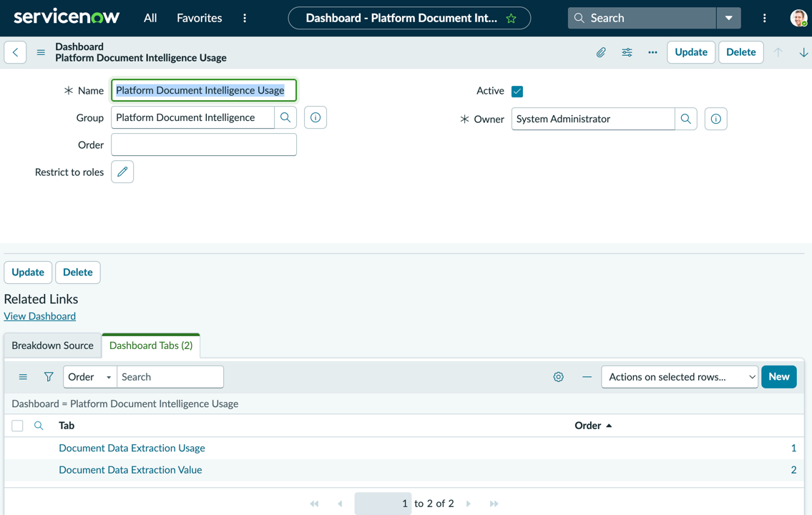Click the empty Order field
Screen dimensions: 812x515
pyautogui.click(x=203, y=145)
